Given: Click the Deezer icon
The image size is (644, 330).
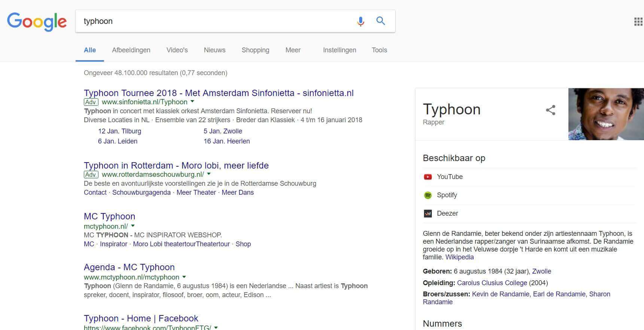Looking at the screenshot, I should click(428, 213).
